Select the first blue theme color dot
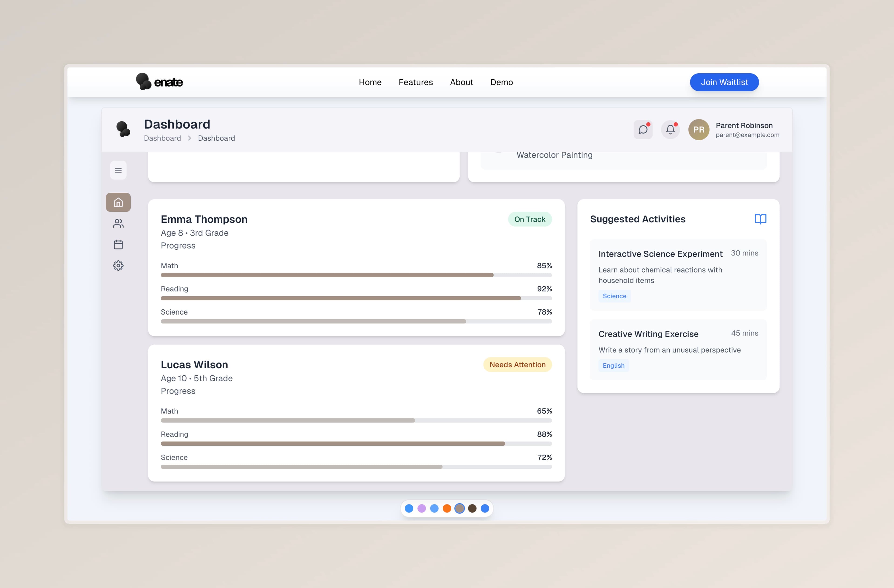Image resolution: width=894 pixels, height=588 pixels. (x=409, y=508)
